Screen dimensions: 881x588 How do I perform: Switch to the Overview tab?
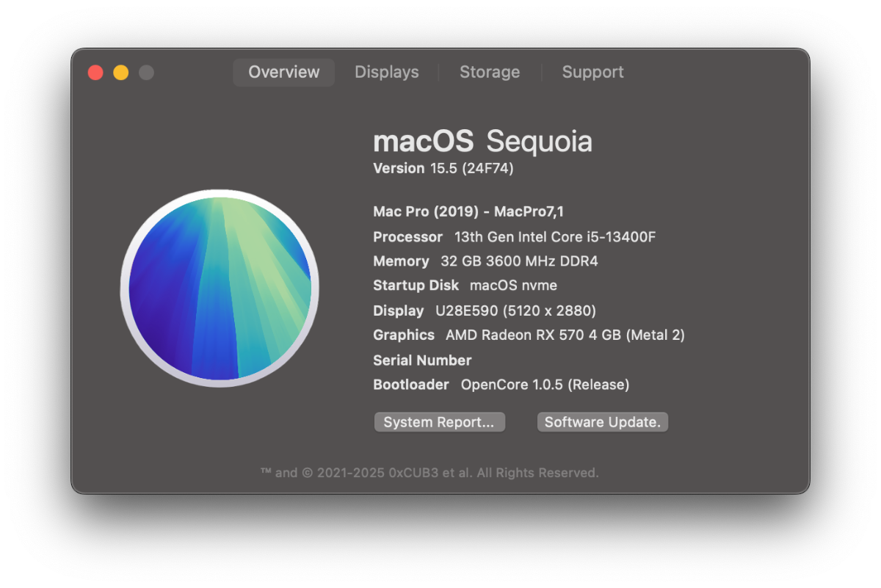click(x=284, y=73)
